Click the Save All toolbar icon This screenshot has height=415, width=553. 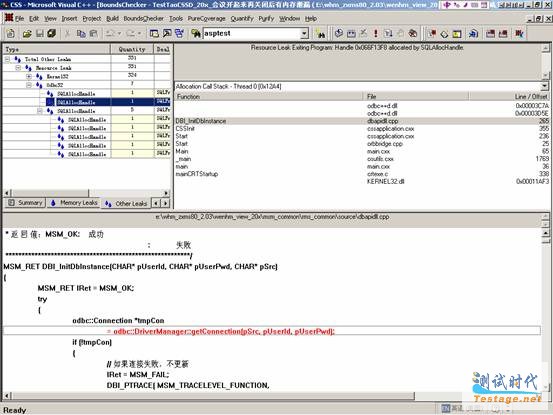(x=51, y=33)
